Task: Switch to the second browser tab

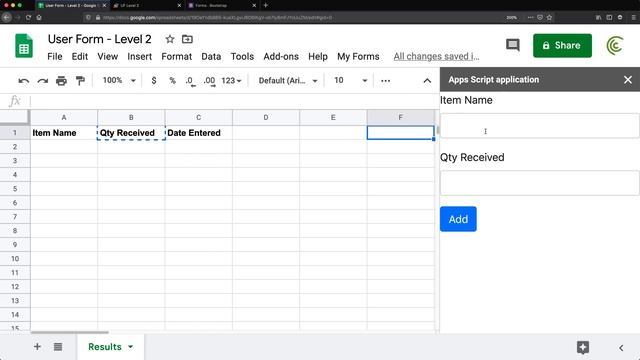Action: (x=146, y=5)
